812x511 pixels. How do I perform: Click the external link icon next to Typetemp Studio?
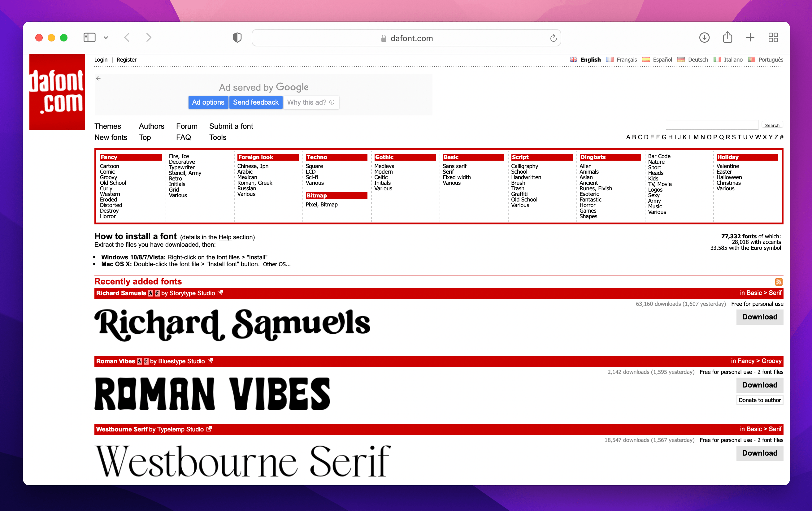click(x=209, y=429)
